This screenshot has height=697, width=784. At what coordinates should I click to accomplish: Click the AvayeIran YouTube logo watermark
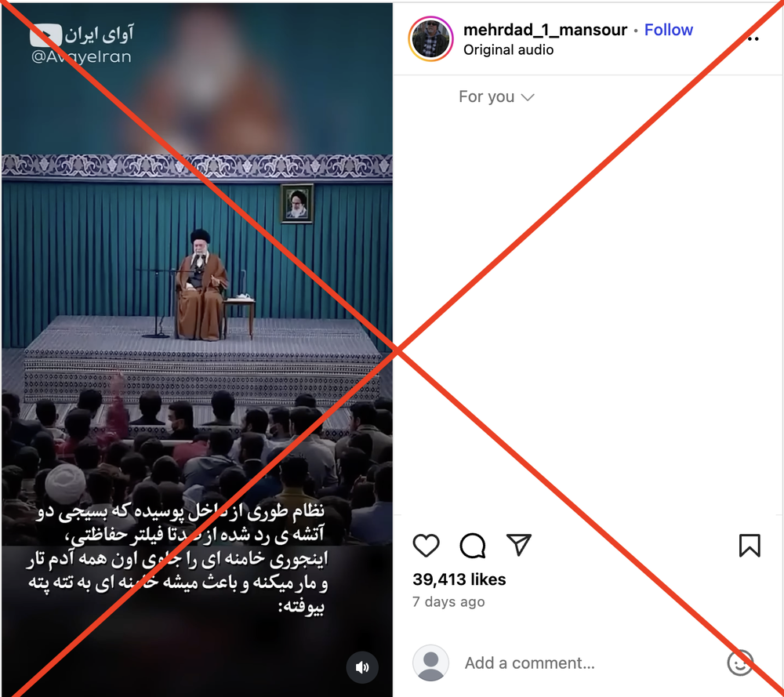click(45, 35)
